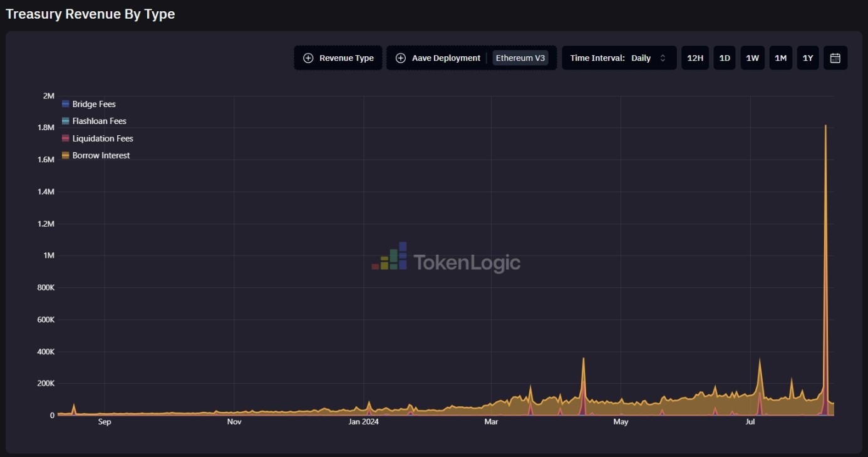
Task: Open the calendar date picker
Action: click(x=835, y=58)
